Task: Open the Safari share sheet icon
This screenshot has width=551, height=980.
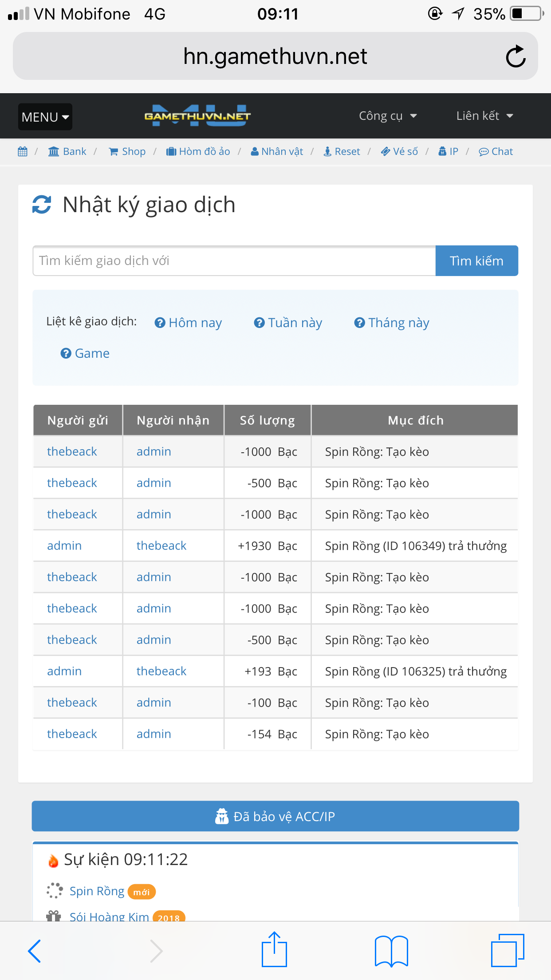Action: click(x=275, y=949)
